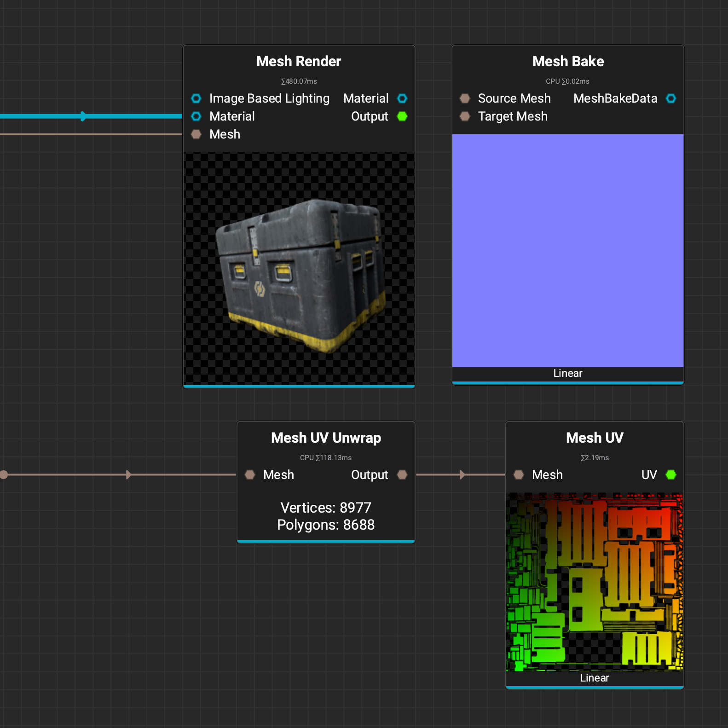728x728 pixels.
Task: Click Linear label under Mesh UV preview
Action: coord(595,678)
